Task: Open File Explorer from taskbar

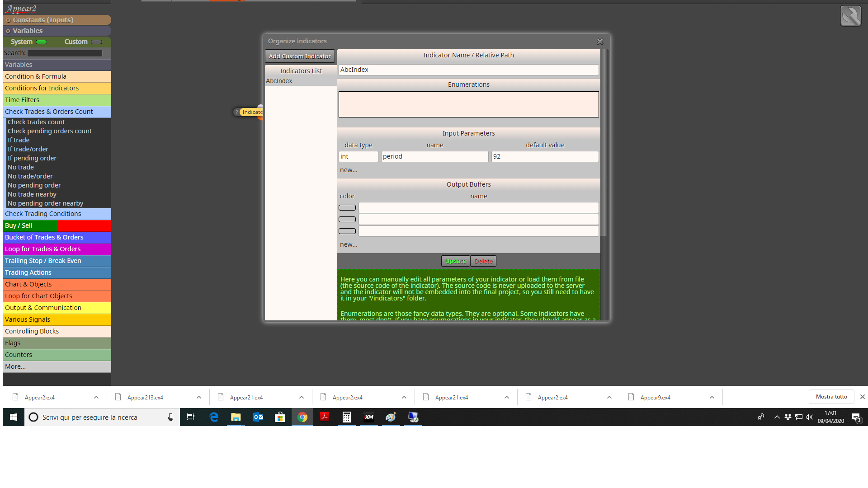Action: 236,417
